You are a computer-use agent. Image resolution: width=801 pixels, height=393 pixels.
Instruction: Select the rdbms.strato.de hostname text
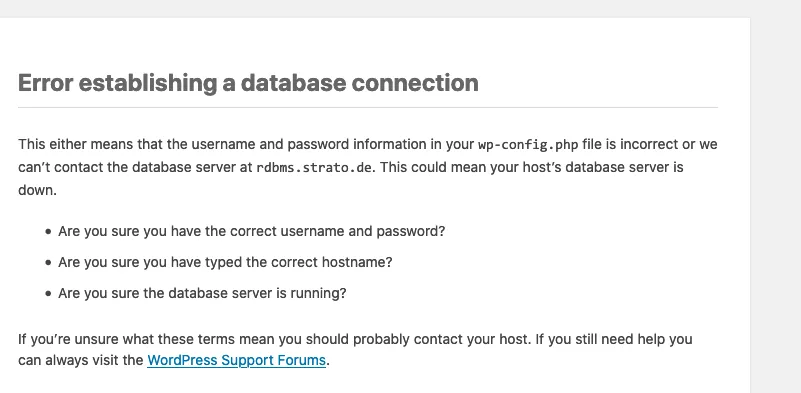[313, 168]
